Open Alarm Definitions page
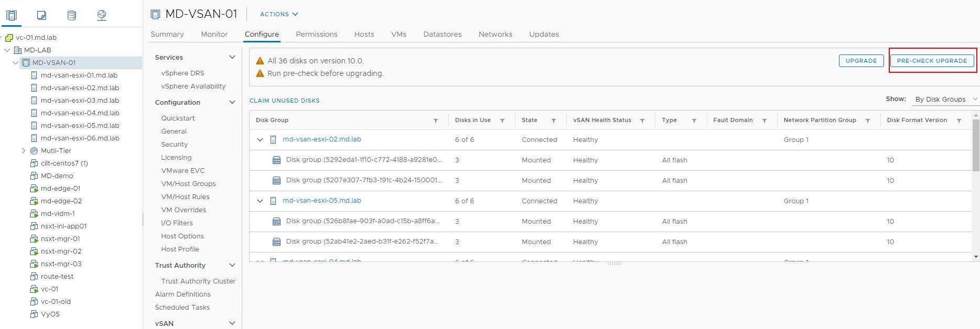This screenshot has height=329, width=980. click(183, 294)
